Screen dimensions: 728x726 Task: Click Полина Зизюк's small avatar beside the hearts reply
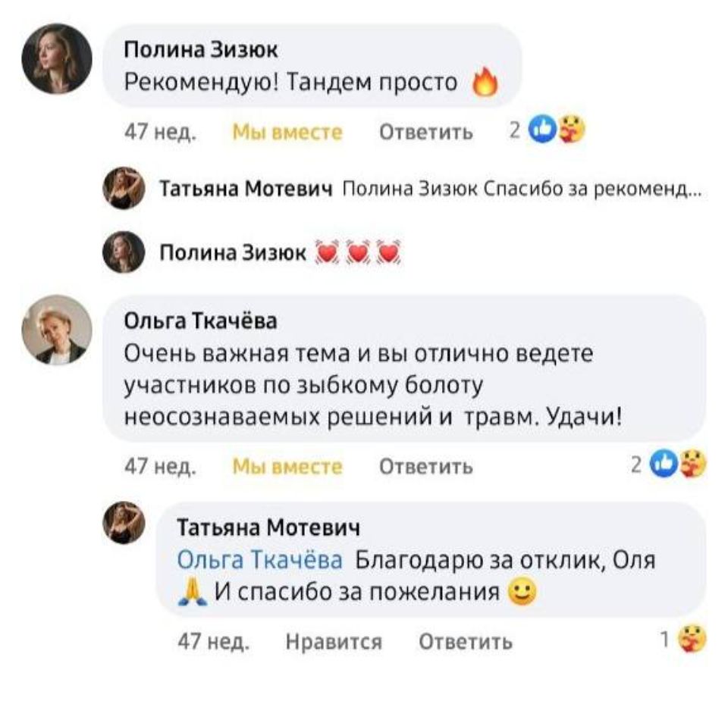click(x=123, y=252)
